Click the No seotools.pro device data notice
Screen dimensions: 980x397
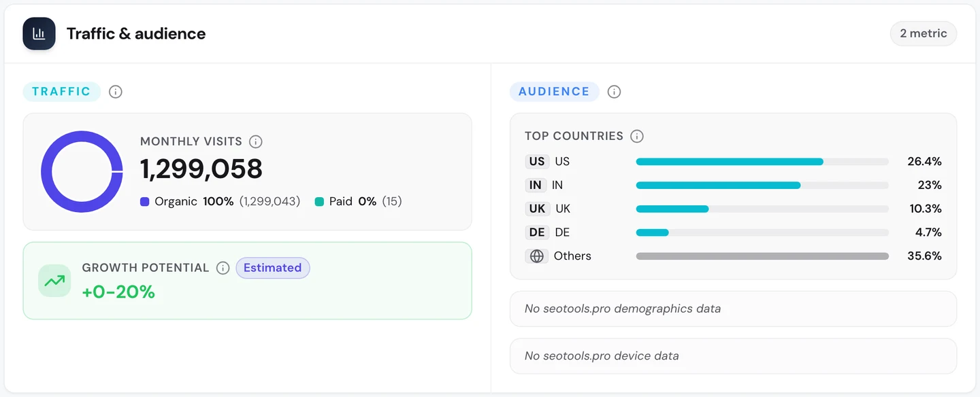[x=733, y=356]
